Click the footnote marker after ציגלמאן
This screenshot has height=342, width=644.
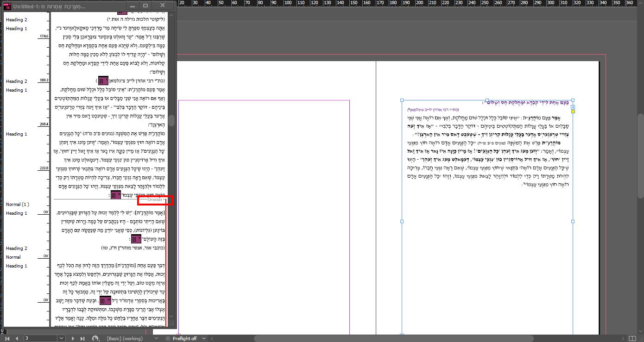pyautogui.click(x=103, y=81)
